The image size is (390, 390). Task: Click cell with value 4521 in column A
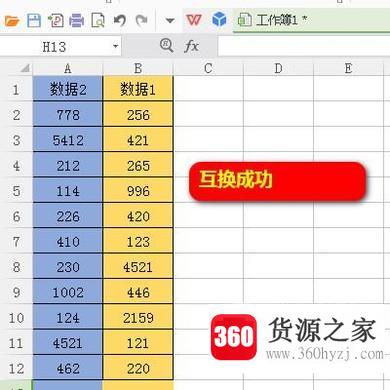tap(68, 343)
